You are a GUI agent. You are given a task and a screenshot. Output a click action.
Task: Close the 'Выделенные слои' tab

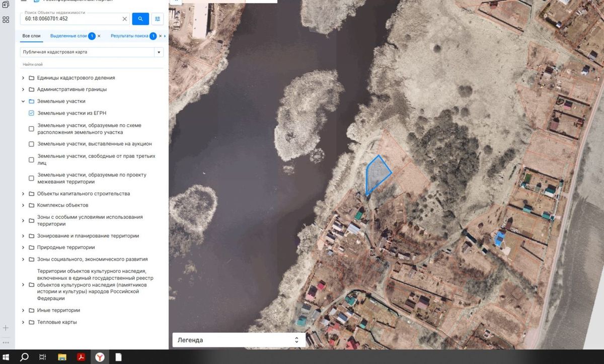point(99,36)
